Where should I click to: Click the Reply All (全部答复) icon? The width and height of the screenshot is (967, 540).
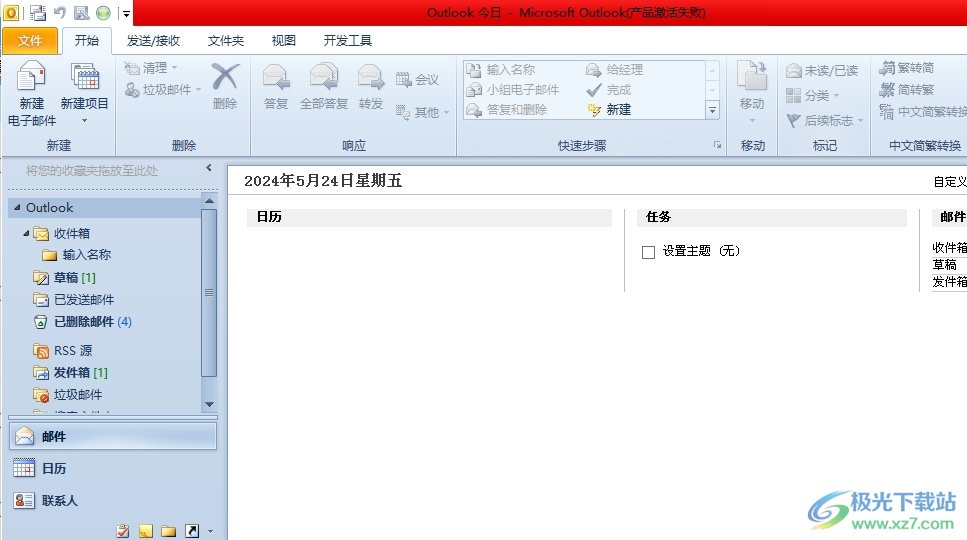(x=324, y=78)
